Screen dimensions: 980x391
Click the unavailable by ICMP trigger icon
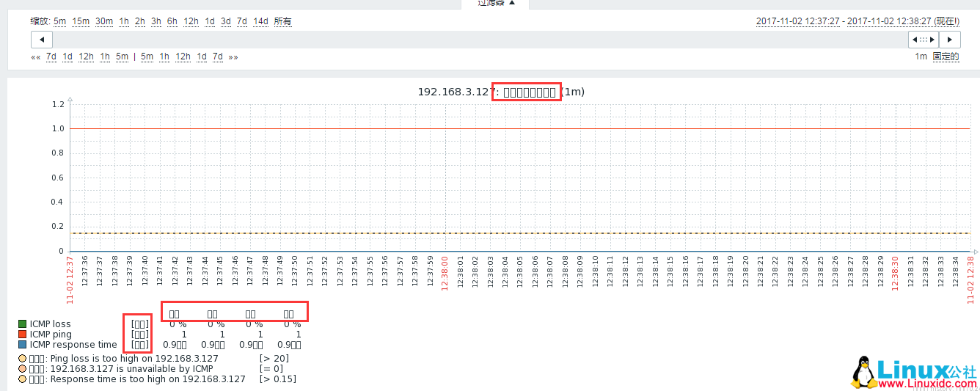(x=23, y=369)
